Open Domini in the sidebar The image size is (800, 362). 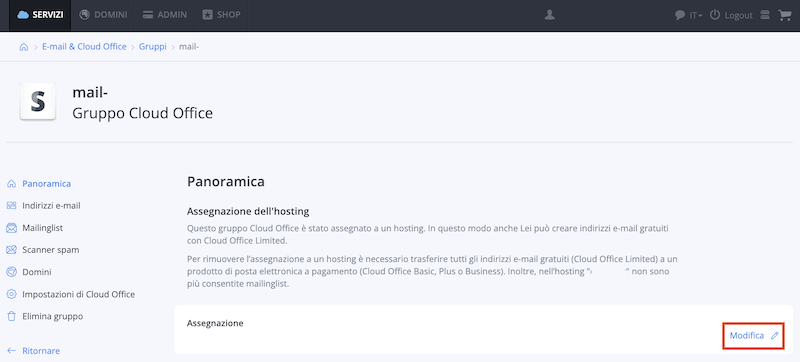[37, 272]
